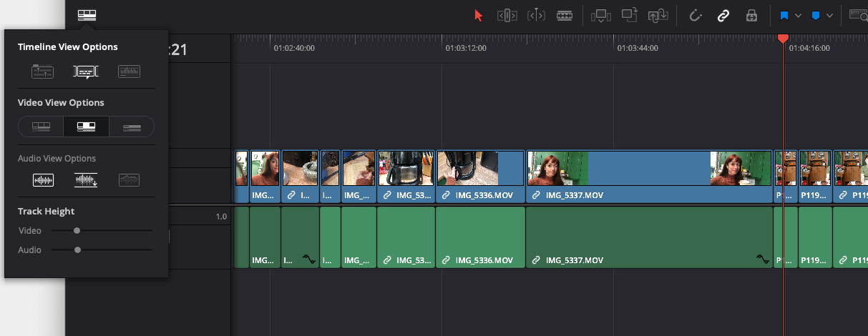
Task: Click the greyed-out Waveform Border option
Action: click(x=129, y=180)
